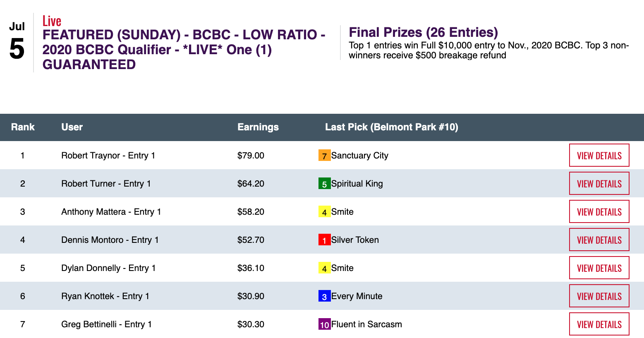This screenshot has height=338, width=644.
Task: Click green number 5 badge for Spiritual King
Action: click(x=324, y=184)
